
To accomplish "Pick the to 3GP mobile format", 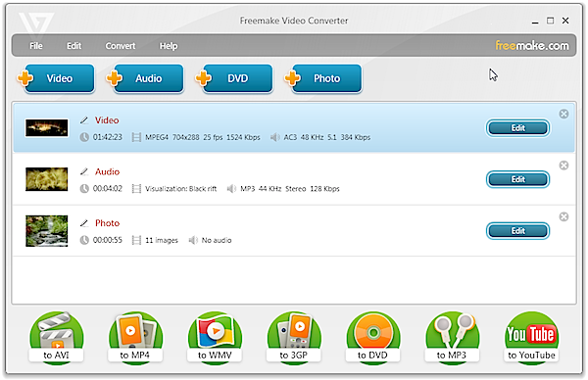I will [x=294, y=338].
